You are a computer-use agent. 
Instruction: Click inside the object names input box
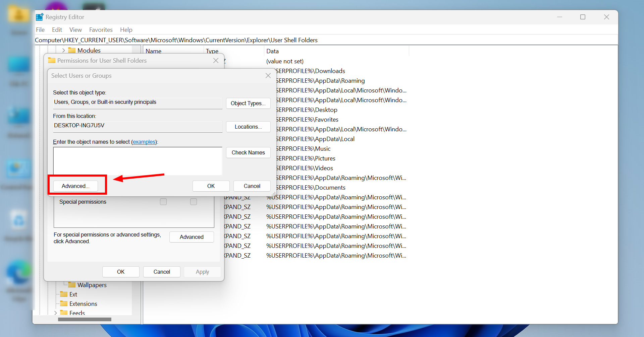click(138, 161)
